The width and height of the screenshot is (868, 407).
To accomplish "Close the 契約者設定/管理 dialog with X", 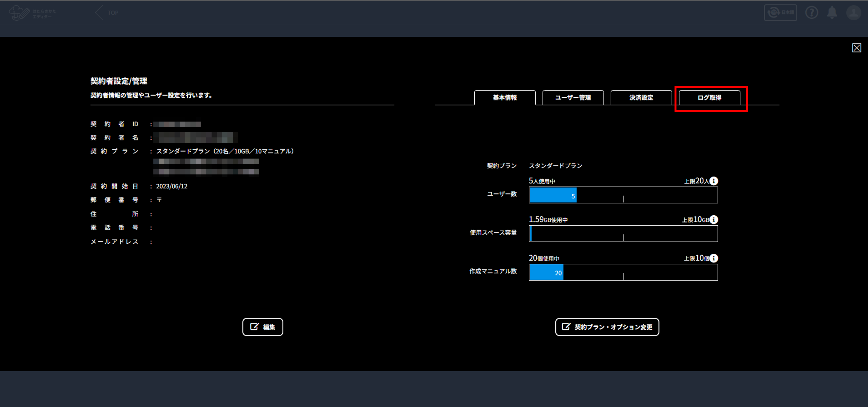I will pyautogui.click(x=857, y=48).
